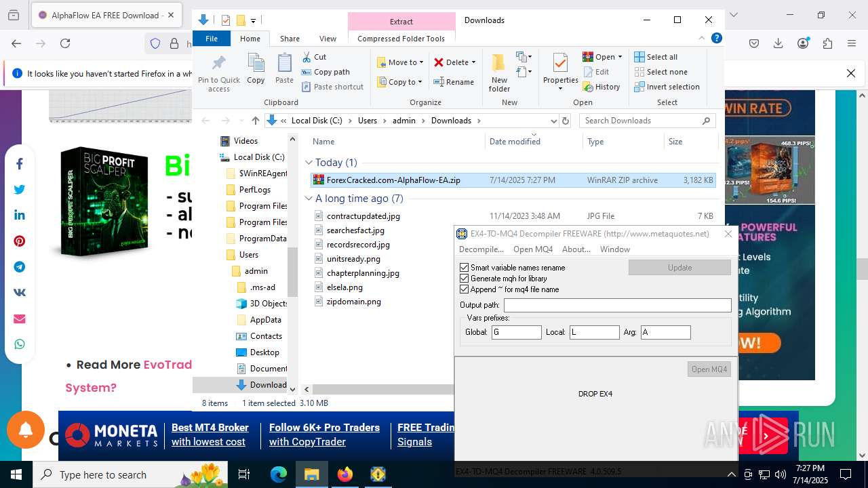
Task: Select contractupdated.jpg file
Action: 363,216
